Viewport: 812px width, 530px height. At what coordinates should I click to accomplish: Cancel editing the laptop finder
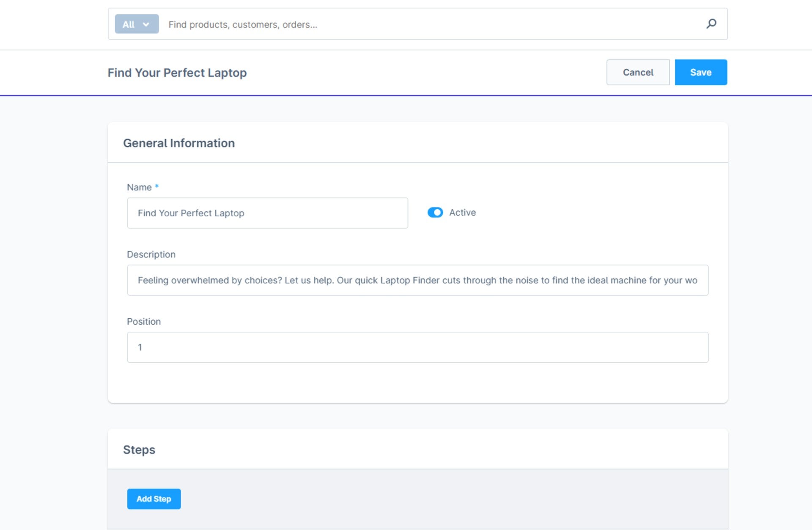(x=638, y=72)
